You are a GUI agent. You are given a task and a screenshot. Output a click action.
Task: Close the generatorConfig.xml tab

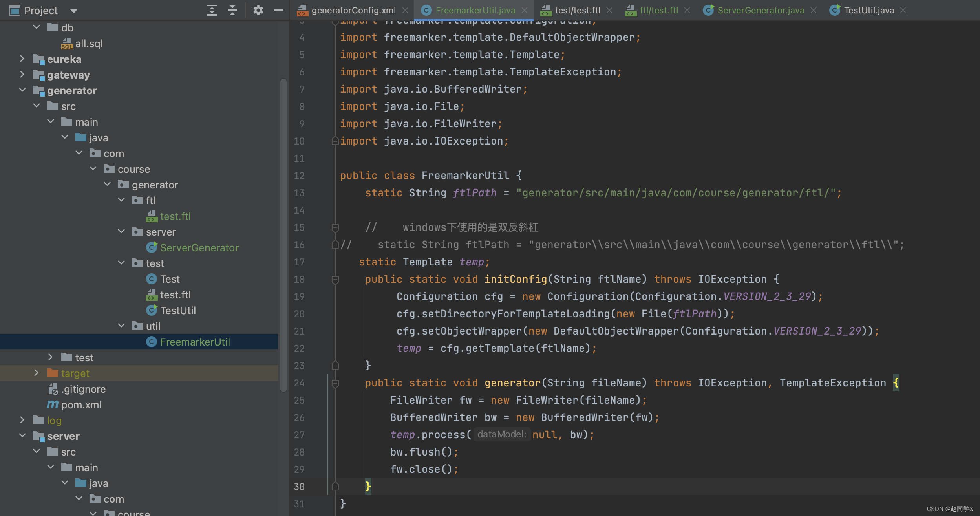point(406,10)
